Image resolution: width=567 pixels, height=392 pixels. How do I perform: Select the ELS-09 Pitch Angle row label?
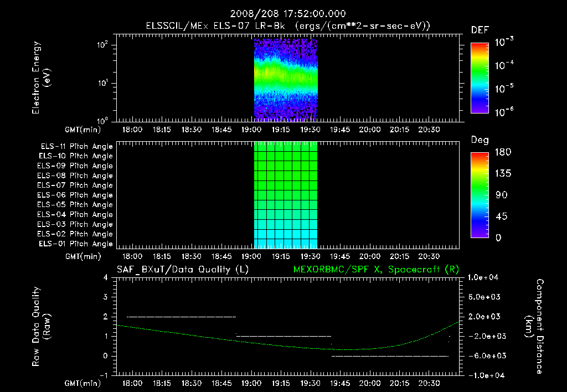75,166
